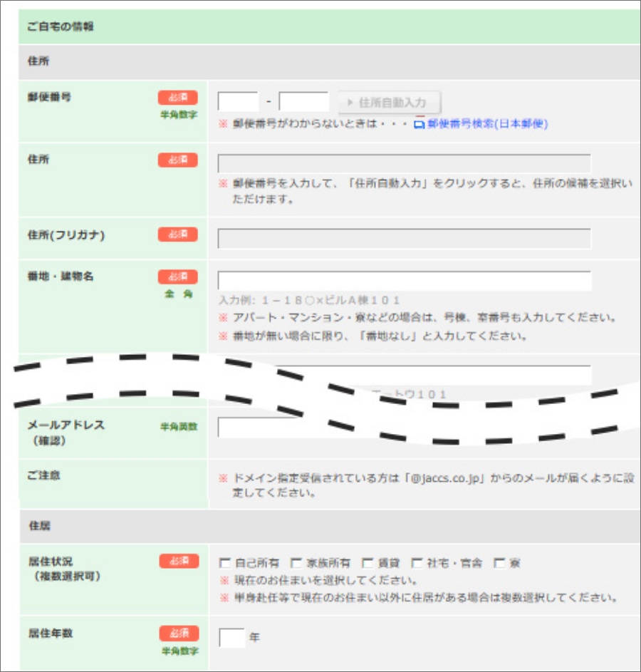
Task: Click the 住所 address text field
Action: [x=404, y=163]
